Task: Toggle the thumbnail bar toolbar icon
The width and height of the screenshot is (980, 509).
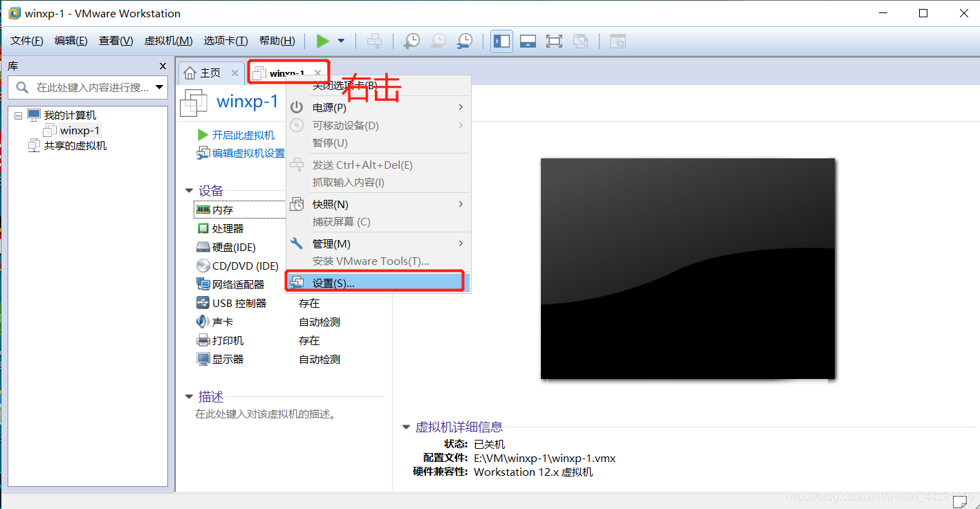Action: tap(528, 41)
